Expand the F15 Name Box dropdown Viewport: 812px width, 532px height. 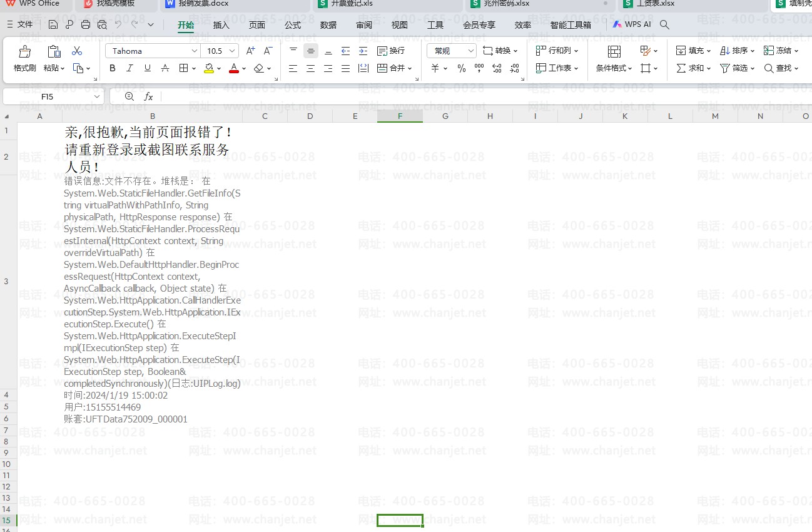97,96
